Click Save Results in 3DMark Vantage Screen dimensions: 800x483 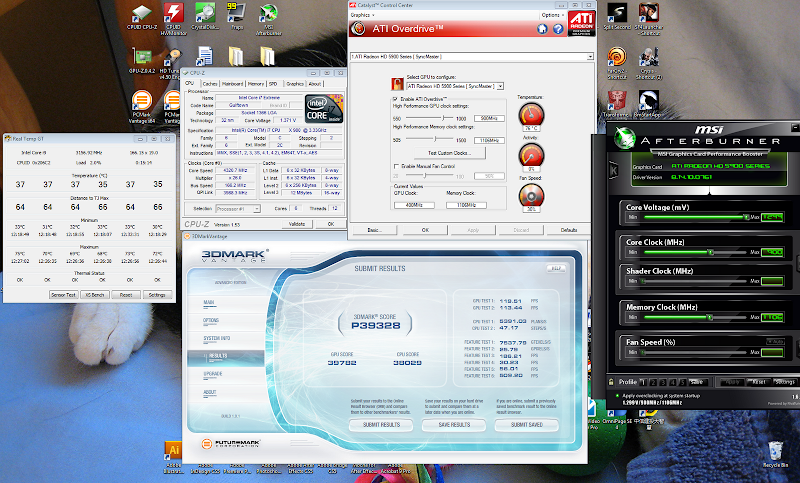(454, 424)
